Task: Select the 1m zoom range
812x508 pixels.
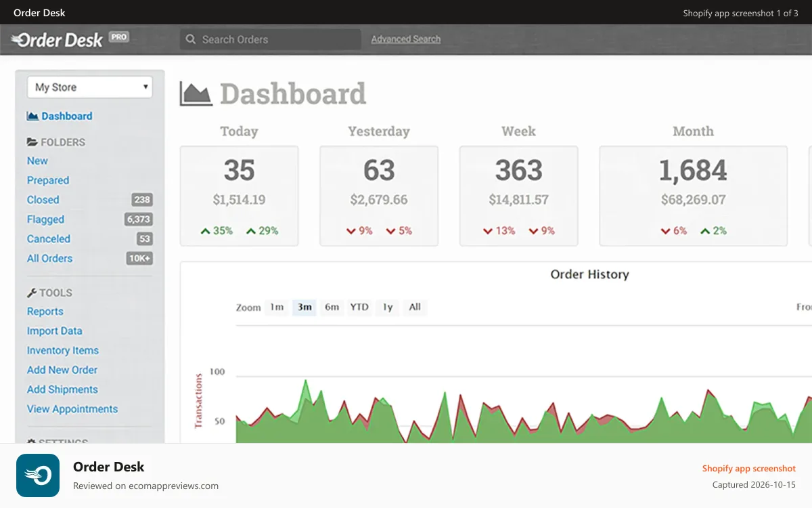Action: click(x=277, y=307)
